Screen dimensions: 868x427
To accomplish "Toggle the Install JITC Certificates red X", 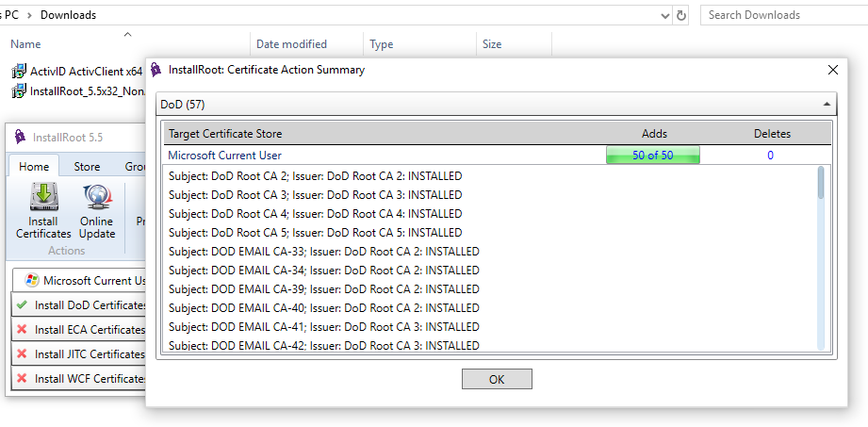I will tap(22, 353).
